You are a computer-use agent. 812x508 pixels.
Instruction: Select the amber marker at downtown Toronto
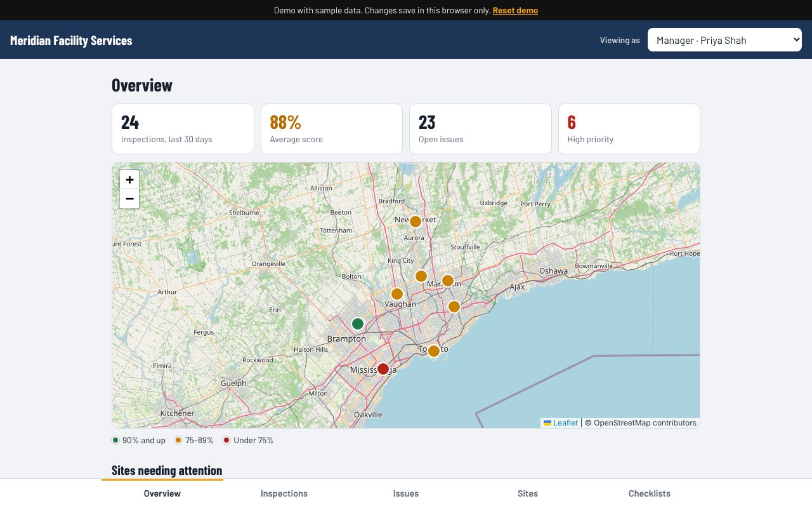[434, 351]
